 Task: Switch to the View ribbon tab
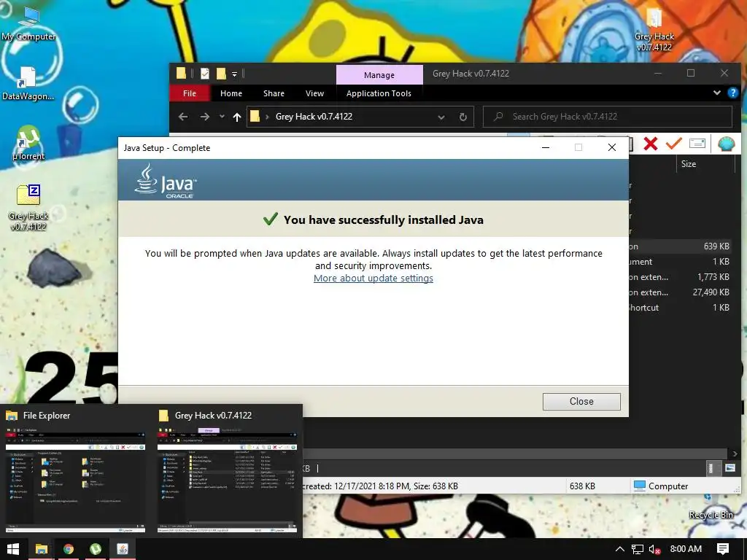click(314, 93)
